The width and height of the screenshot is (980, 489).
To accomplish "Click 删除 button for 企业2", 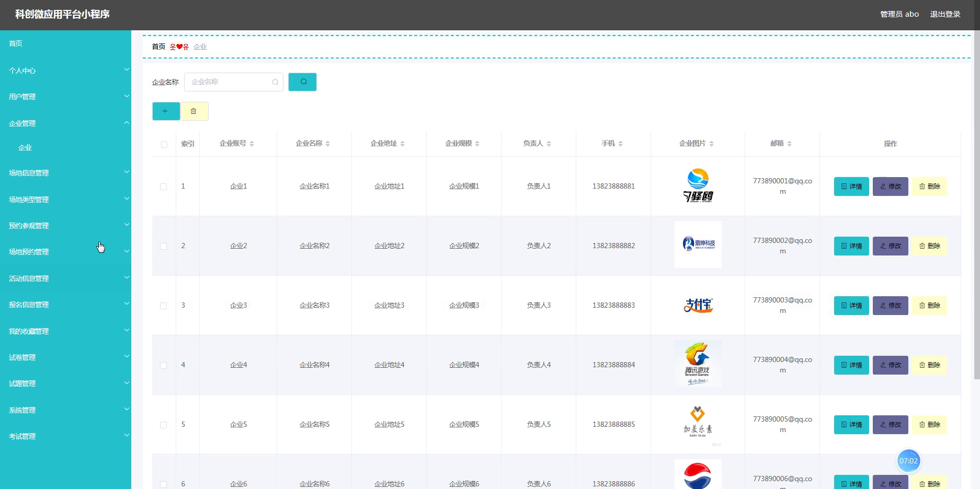I will 929,246.
